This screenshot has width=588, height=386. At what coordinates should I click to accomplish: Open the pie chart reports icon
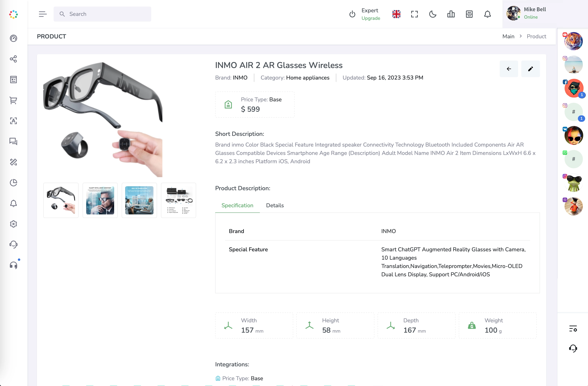click(x=13, y=183)
